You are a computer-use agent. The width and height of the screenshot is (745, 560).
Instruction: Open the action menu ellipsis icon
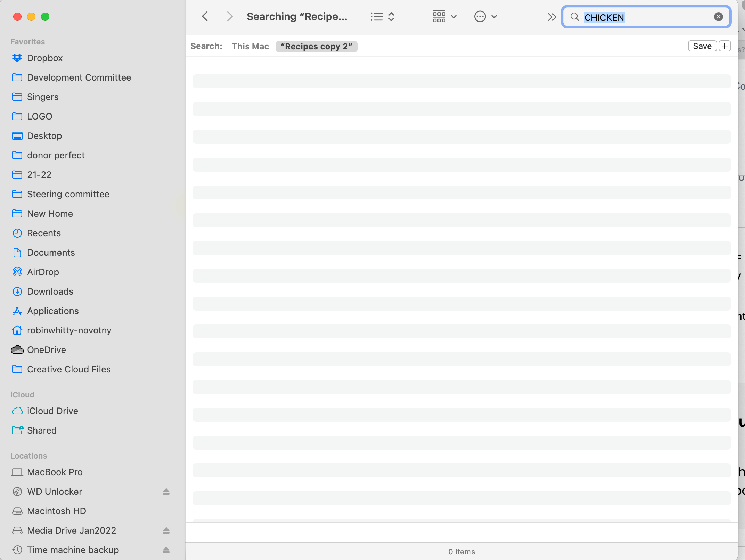(480, 16)
